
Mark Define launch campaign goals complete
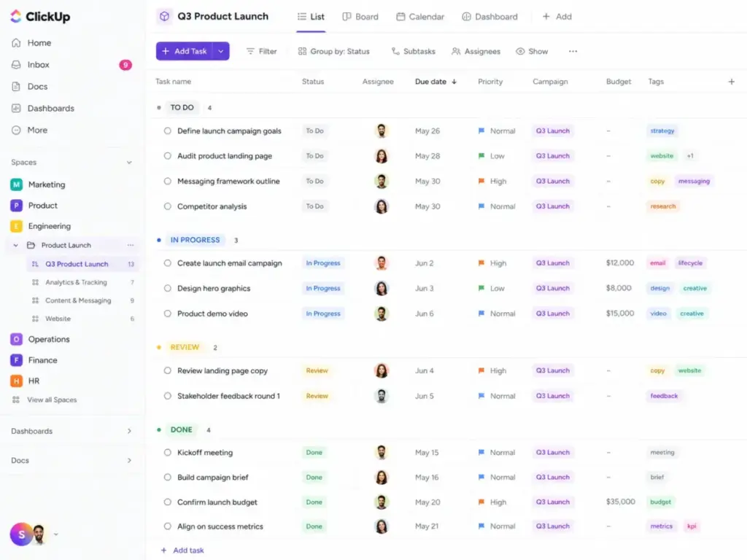pos(167,131)
